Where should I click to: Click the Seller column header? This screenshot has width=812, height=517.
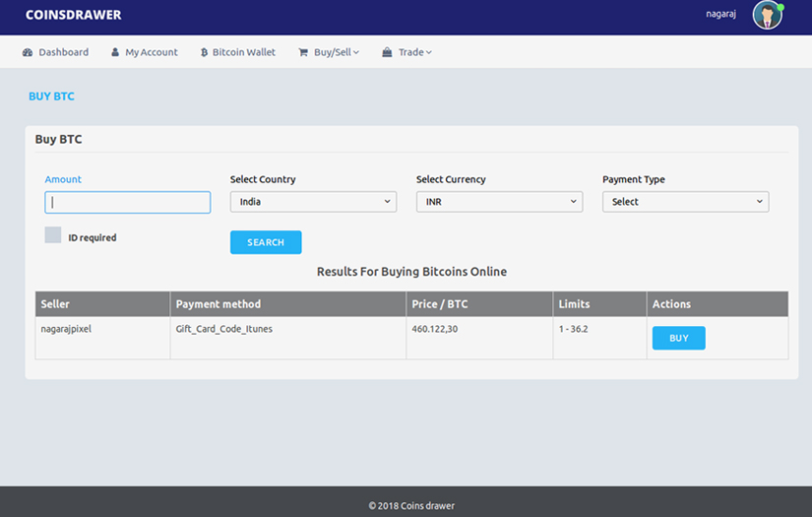point(102,304)
